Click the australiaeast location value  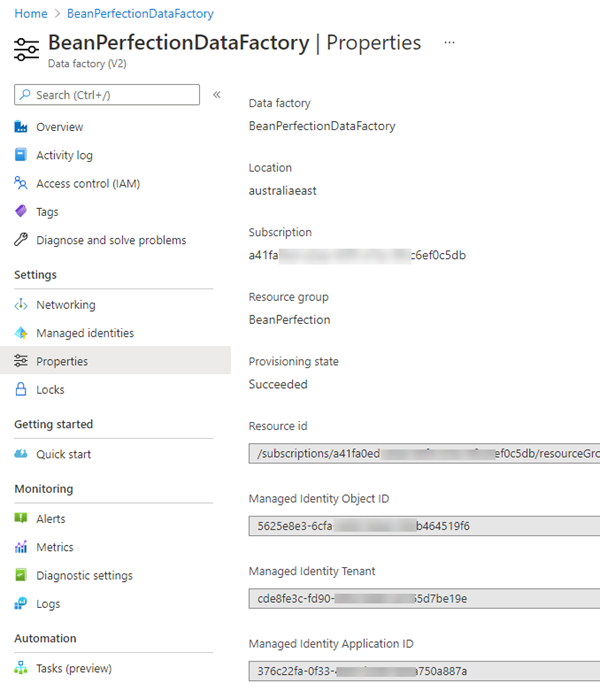click(x=282, y=190)
